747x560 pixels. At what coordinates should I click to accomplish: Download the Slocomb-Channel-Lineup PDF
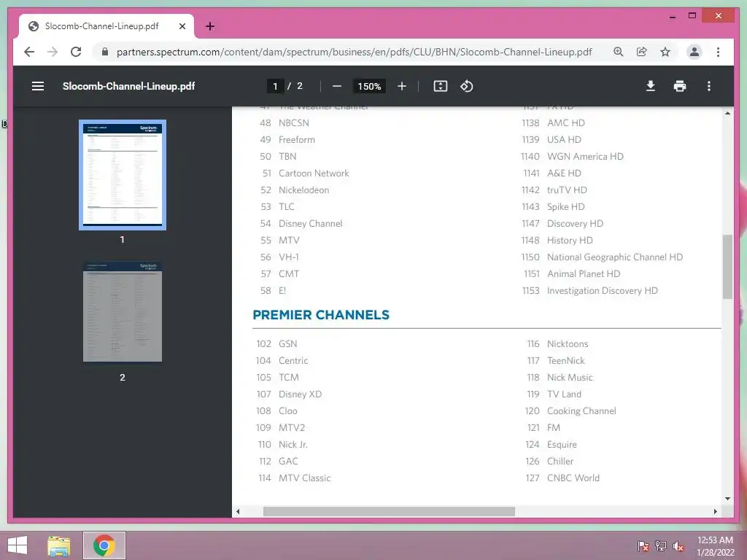(650, 86)
